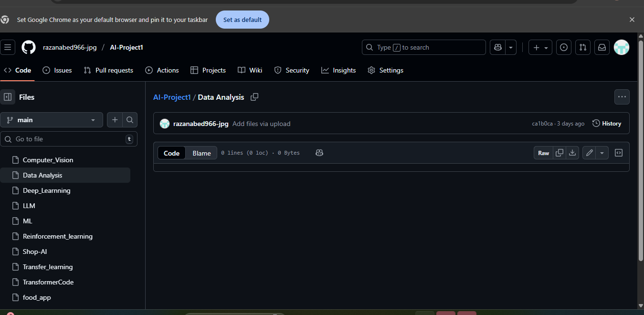Open AI-Project1 breadcrumb link
The image size is (644, 315).
click(x=172, y=97)
